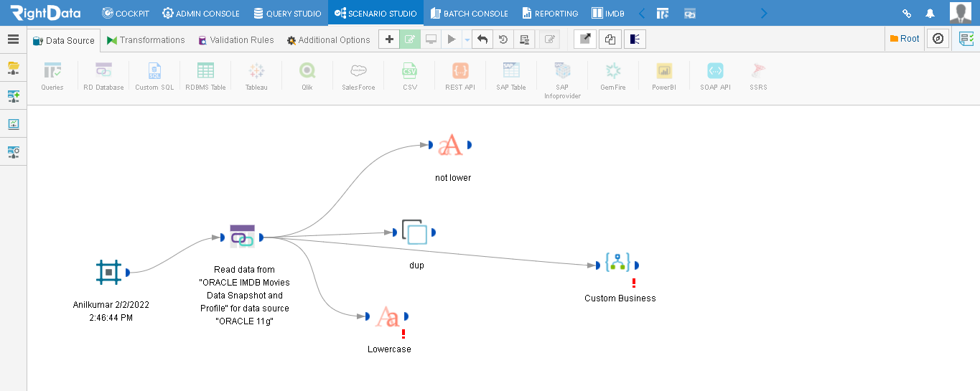
Task: Click the undo arrow toolbar button
Action: (482, 39)
